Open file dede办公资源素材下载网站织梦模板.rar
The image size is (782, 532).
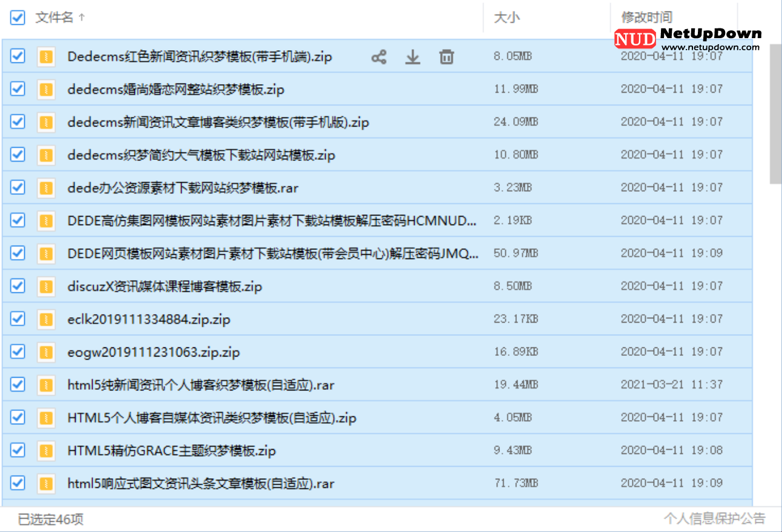(183, 188)
